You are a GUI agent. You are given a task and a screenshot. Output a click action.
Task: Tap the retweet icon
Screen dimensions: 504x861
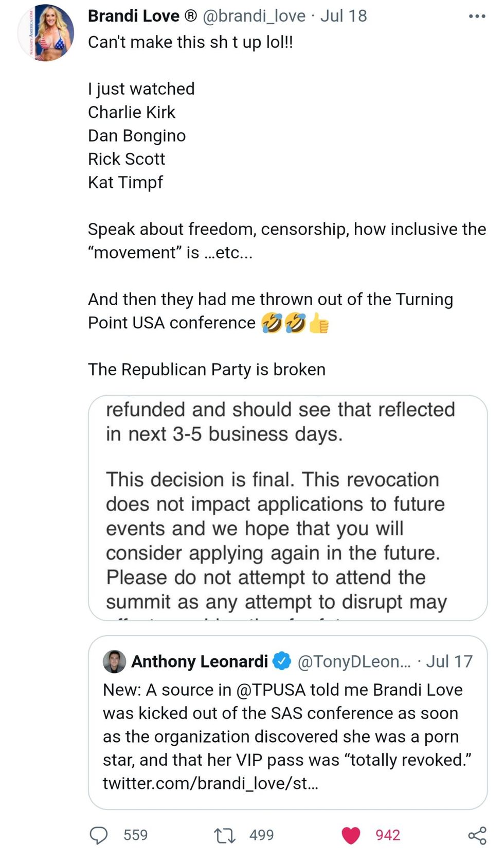[x=225, y=835]
